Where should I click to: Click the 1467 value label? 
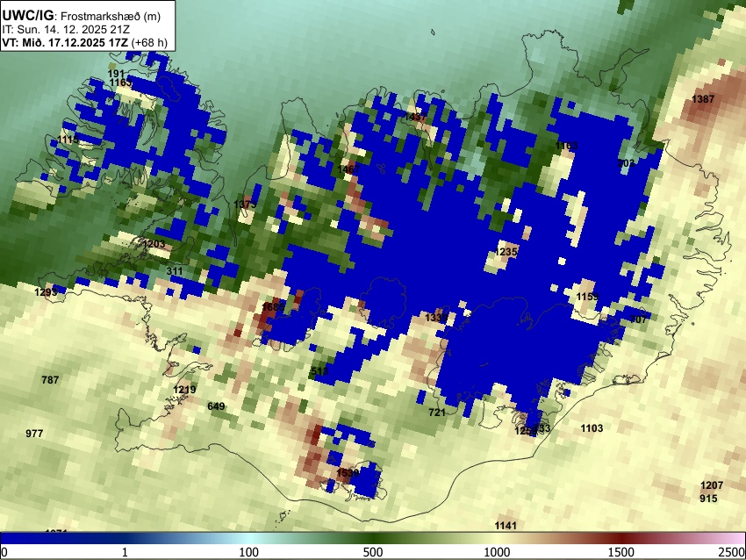348,169
